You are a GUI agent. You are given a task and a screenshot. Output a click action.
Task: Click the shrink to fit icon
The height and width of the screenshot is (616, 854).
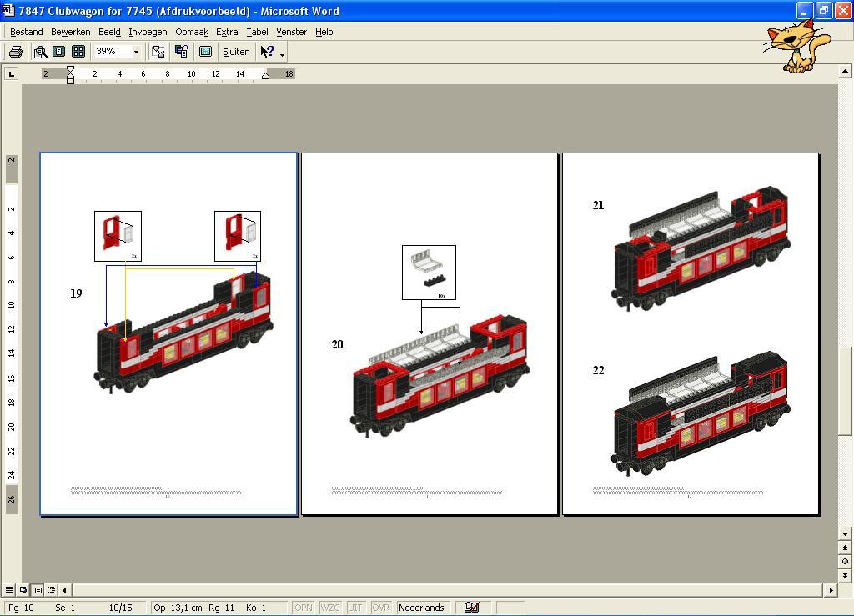point(181,52)
